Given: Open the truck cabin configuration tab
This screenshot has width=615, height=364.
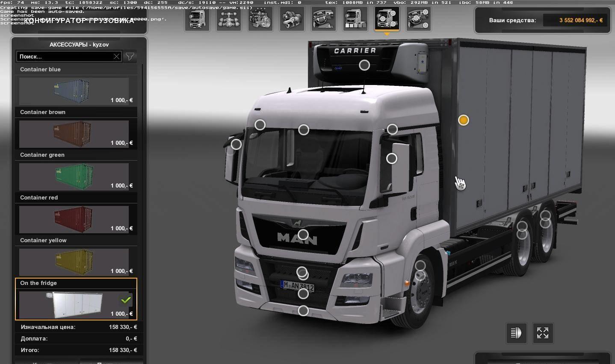Looking at the screenshot, I should point(197,19).
